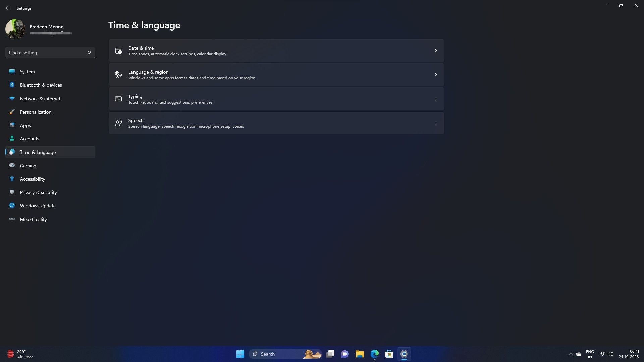Click the network status icon in taskbar
The height and width of the screenshot is (362, 644).
(602, 354)
